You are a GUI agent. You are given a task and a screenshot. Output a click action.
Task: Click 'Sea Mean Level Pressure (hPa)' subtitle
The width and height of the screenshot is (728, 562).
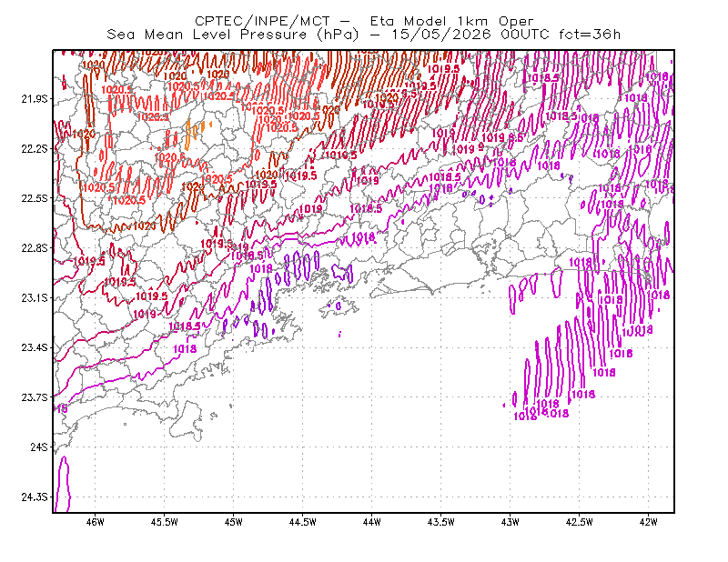tap(233, 35)
